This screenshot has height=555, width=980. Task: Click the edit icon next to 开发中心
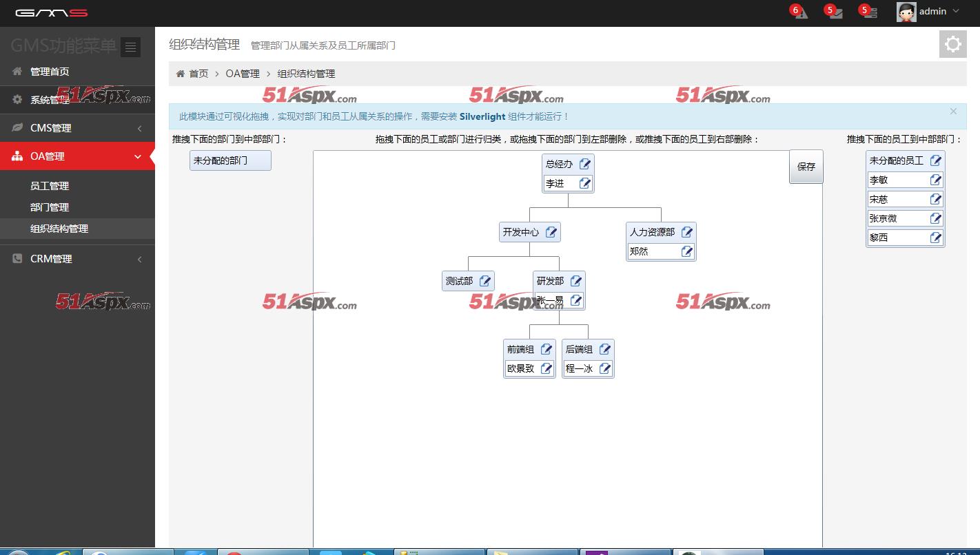551,232
